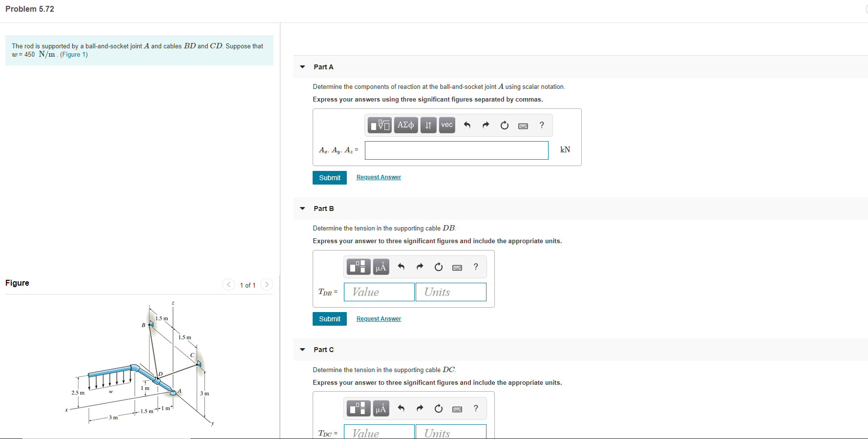Open units symbols µÅ in Part B
The height and width of the screenshot is (439, 868).
pyautogui.click(x=381, y=267)
